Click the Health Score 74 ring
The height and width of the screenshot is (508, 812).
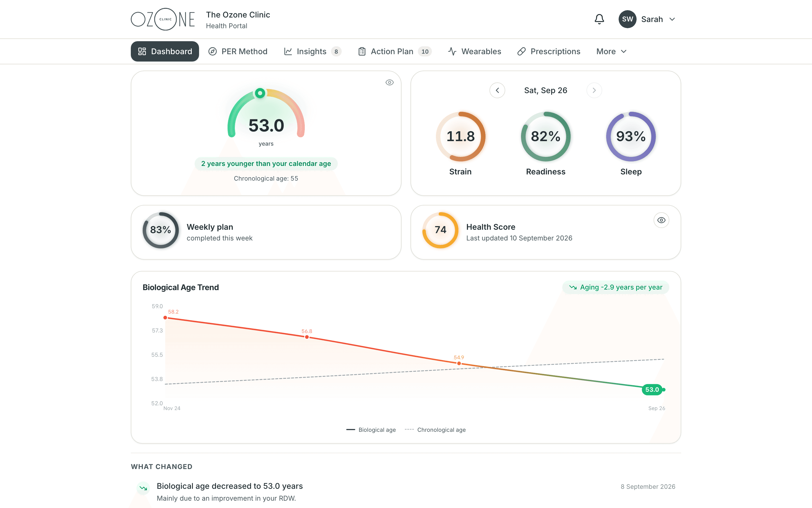[440, 230]
